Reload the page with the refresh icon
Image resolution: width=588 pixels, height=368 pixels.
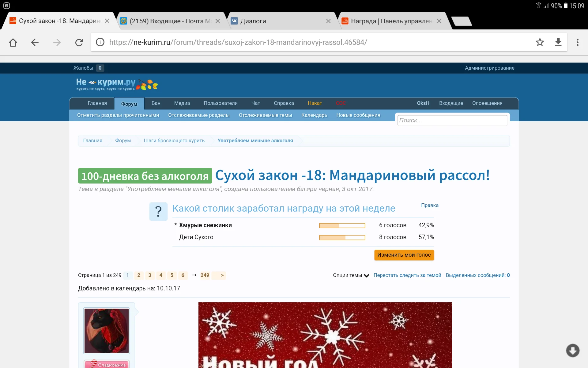(79, 42)
